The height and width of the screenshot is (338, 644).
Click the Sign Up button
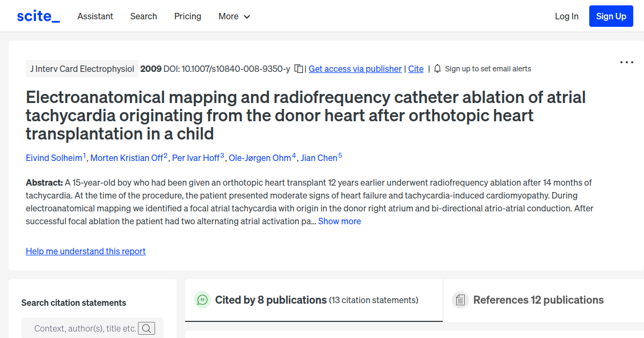click(x=611, y=16)
